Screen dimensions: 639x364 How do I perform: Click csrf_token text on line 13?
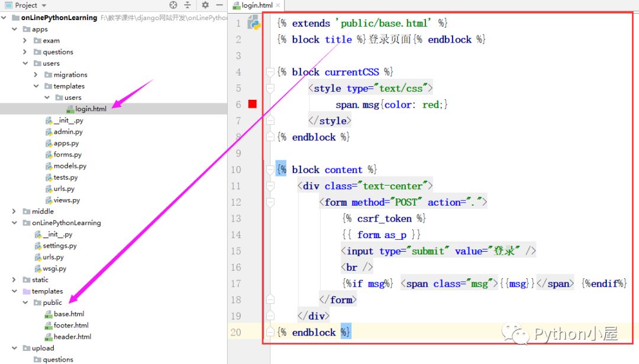click(385, 219)
